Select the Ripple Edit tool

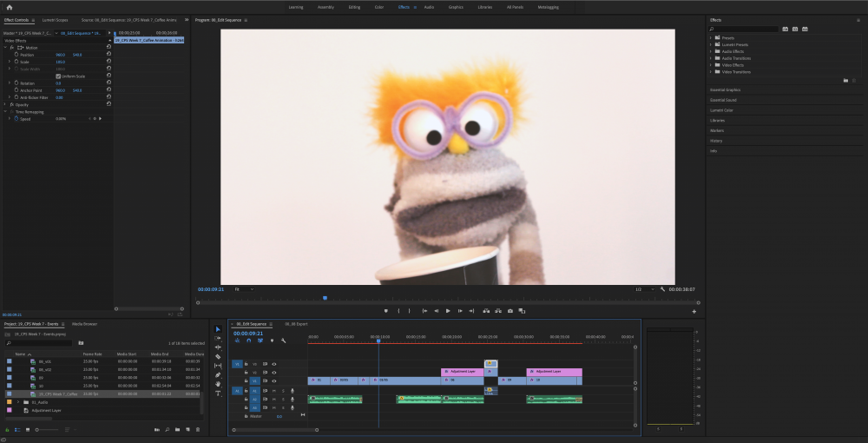click(x=218, y=347)
